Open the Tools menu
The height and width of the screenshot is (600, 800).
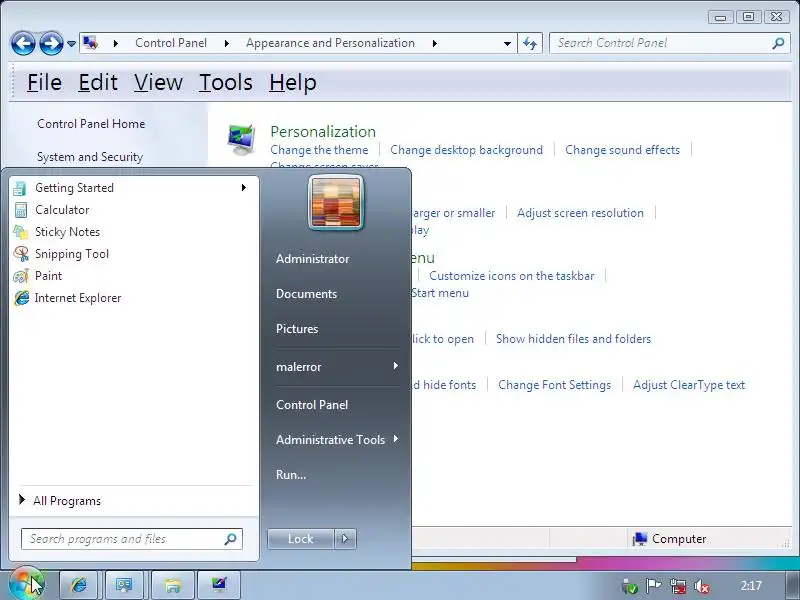[226, 82]
